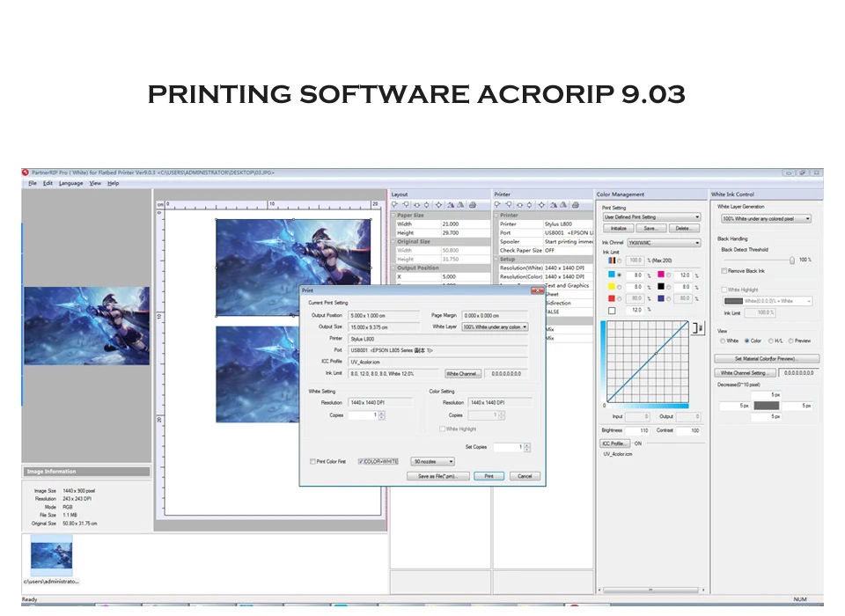Click Save as File(*.prn)... button

[x=438, y=476]
